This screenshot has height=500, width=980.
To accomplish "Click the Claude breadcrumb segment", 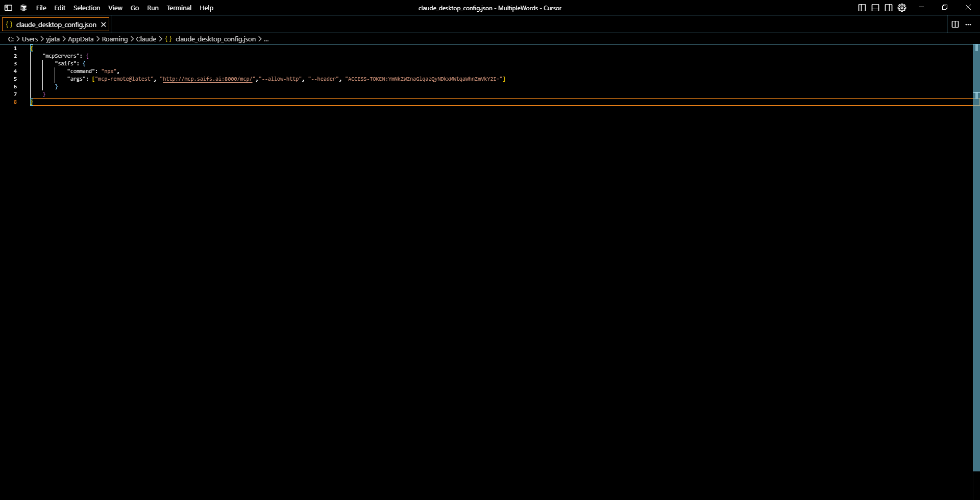I will (146, 39).
